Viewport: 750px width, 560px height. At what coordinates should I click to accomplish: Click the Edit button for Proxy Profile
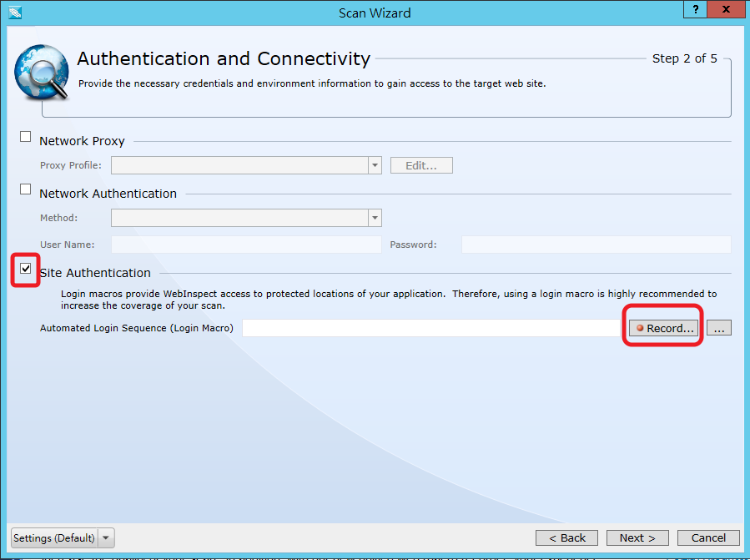420,164
